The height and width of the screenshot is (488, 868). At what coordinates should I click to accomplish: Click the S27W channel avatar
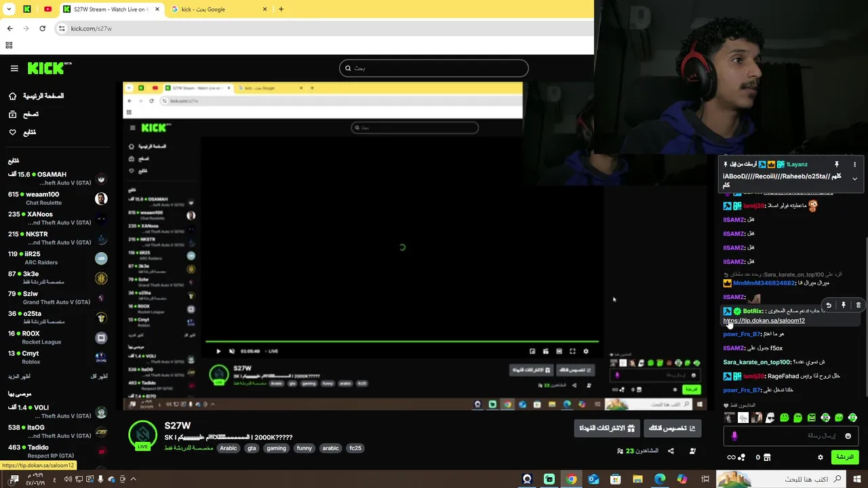tap(142, 435)
